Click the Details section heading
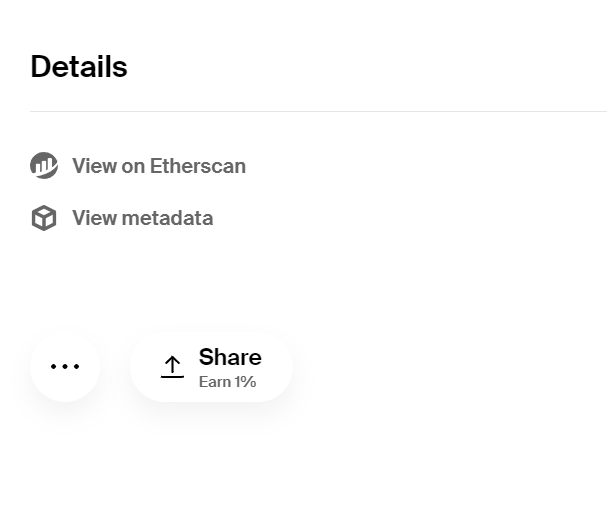 tap(79, 67)
